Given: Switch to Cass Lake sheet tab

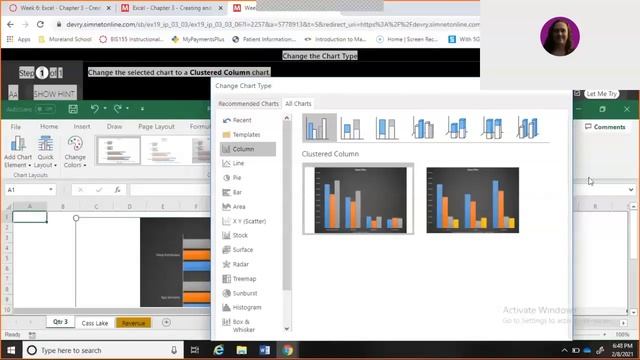Looking at the screenshot, I should pyautogui.click(x=95, y=323).
